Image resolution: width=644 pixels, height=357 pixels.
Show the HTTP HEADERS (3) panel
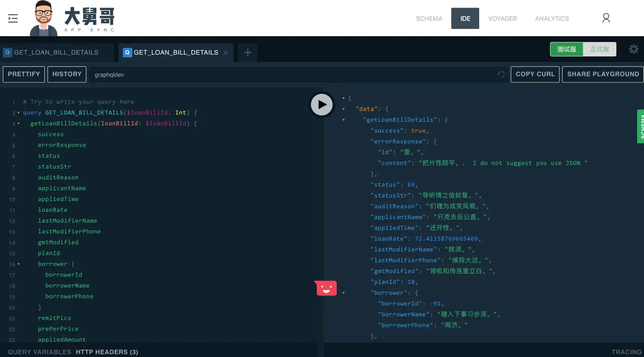[x=107, y=352]
